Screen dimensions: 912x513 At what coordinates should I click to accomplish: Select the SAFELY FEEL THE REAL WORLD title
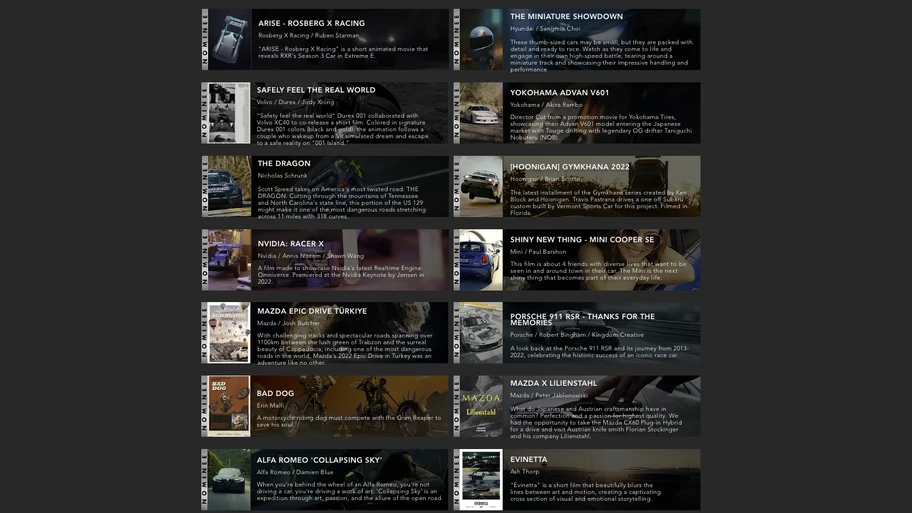click(x=316, y=90)
